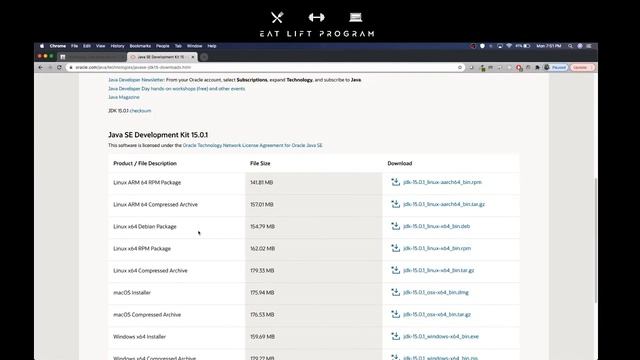The image size is (640, 360).
Task: Open the JDK 15.0.1 checksum link
Action: pos(140,111)
